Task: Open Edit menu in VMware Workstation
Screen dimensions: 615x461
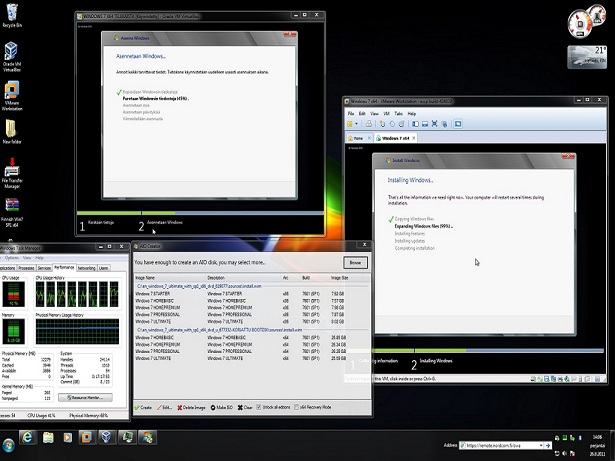Action: click(x=362, y=113)
